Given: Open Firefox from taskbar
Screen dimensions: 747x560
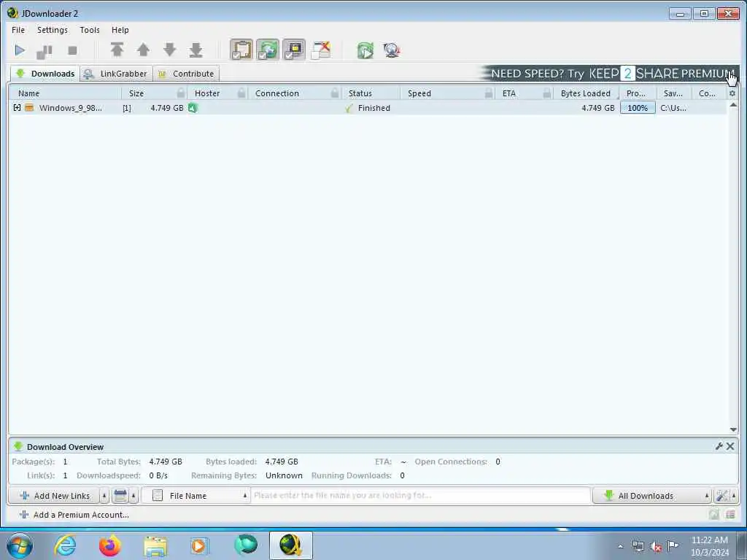Looking at the screenshot, I should pos(110,545).
